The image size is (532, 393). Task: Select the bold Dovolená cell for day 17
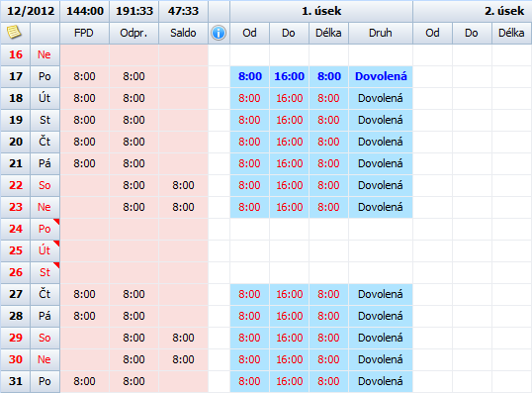point(381,76)
